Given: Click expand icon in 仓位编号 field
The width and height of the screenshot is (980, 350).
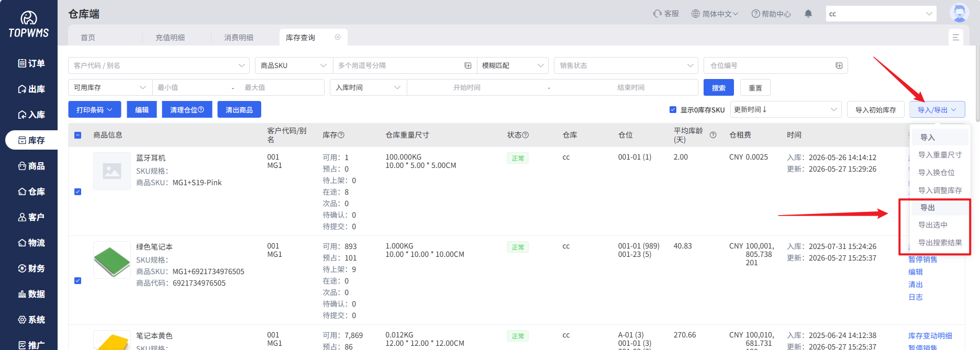Looking at the screenshot, I should pyautogui.click(x=839, y=65).
